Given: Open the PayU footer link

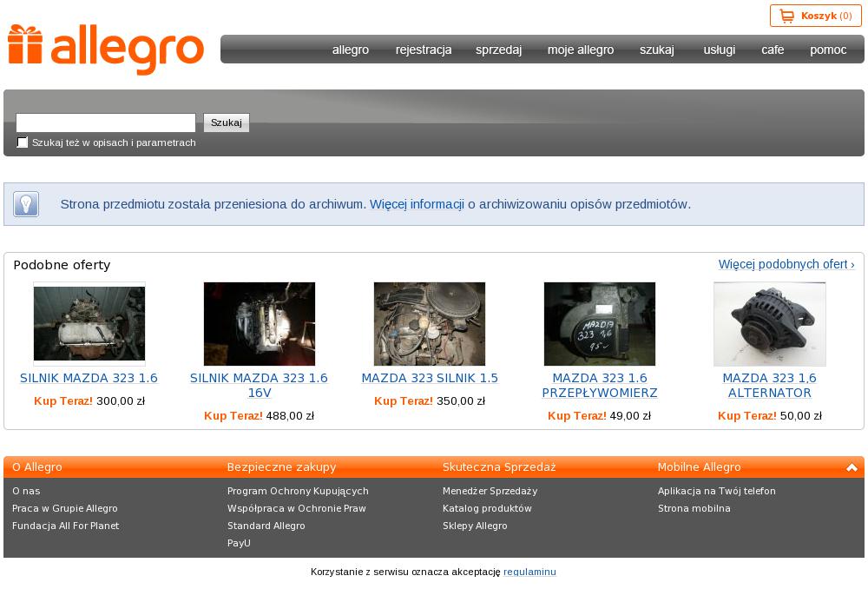Looking at the screenshot, I should (239, 543).
